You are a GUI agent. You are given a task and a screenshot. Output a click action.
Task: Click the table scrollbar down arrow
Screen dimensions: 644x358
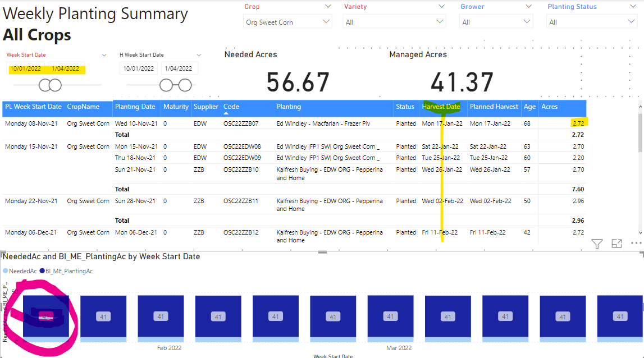[x=640, y=232]
